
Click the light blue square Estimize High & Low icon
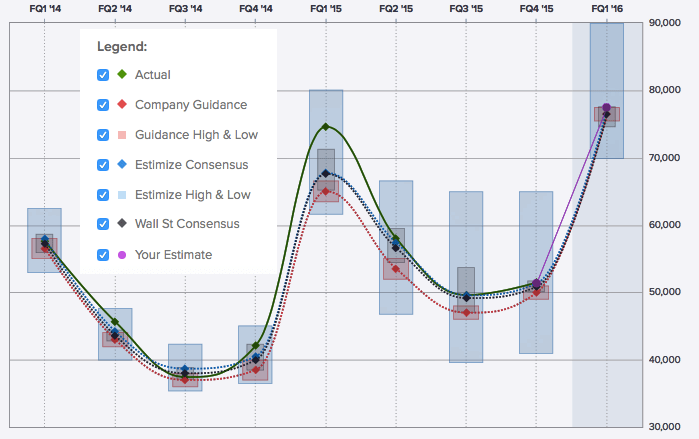coord(121,194)
